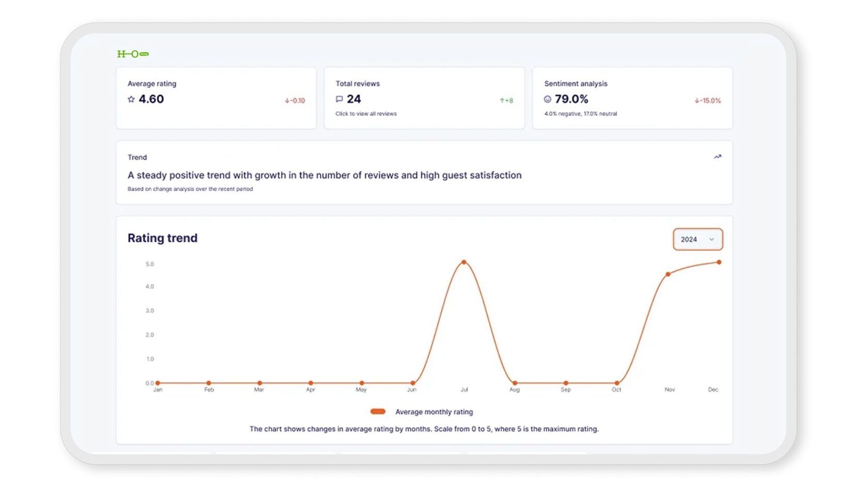
Task: Click the July peak data point
Action: [x=464, y=262]
